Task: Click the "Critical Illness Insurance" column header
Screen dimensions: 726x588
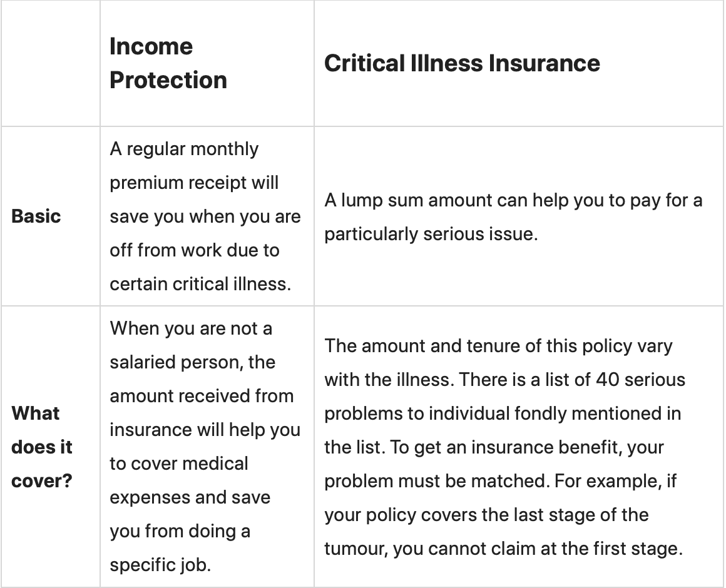Action: point(462,63)
